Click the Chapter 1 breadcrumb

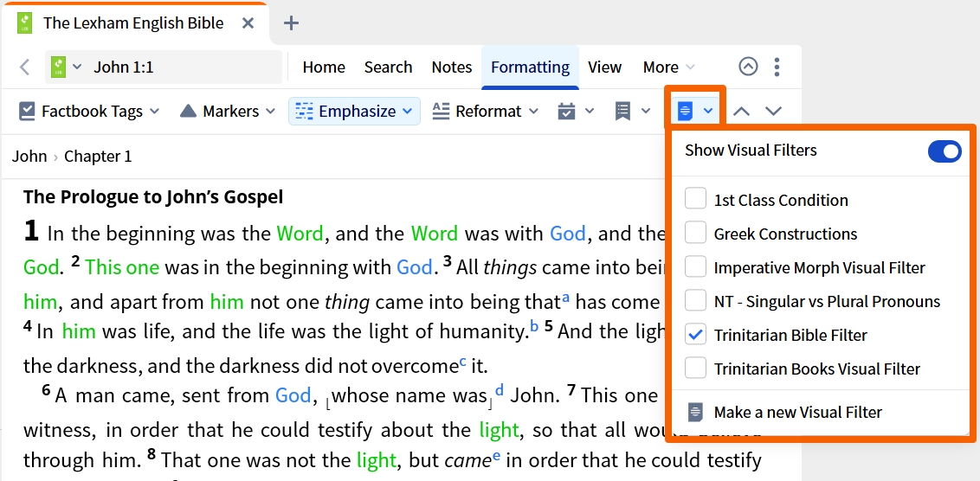coord(98,156)
